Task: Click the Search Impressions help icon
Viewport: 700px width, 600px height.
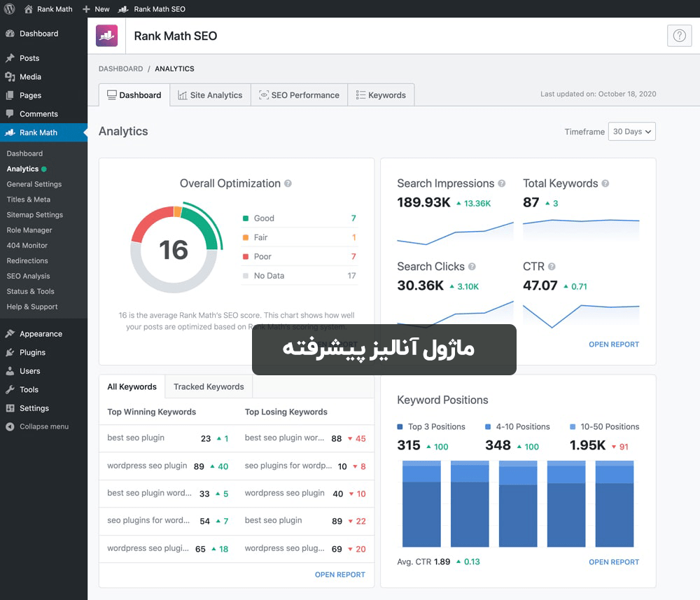Action: click(501, 183)
